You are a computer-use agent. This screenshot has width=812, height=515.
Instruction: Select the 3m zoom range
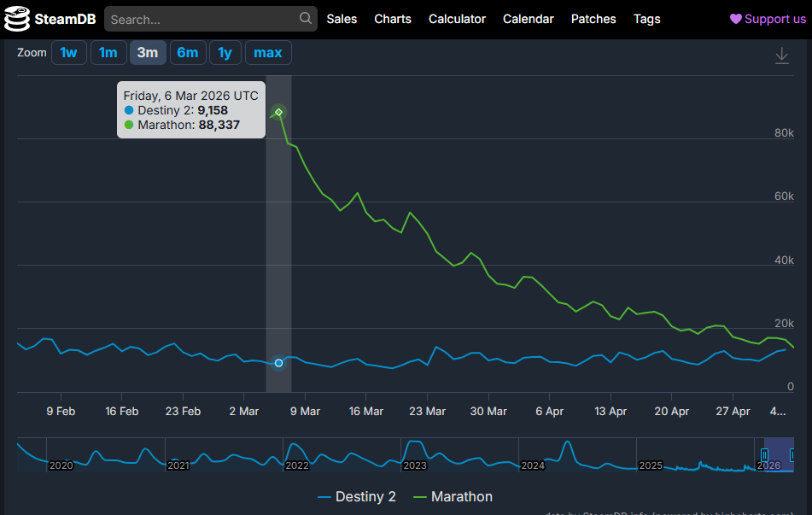pyautogui.click(x=148, y=53)
